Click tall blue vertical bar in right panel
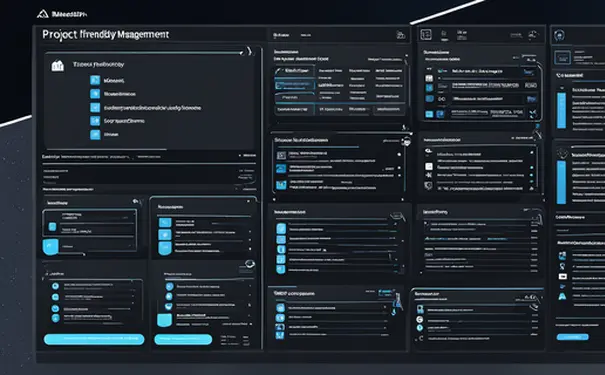605x375 pixels. point(561,110)
